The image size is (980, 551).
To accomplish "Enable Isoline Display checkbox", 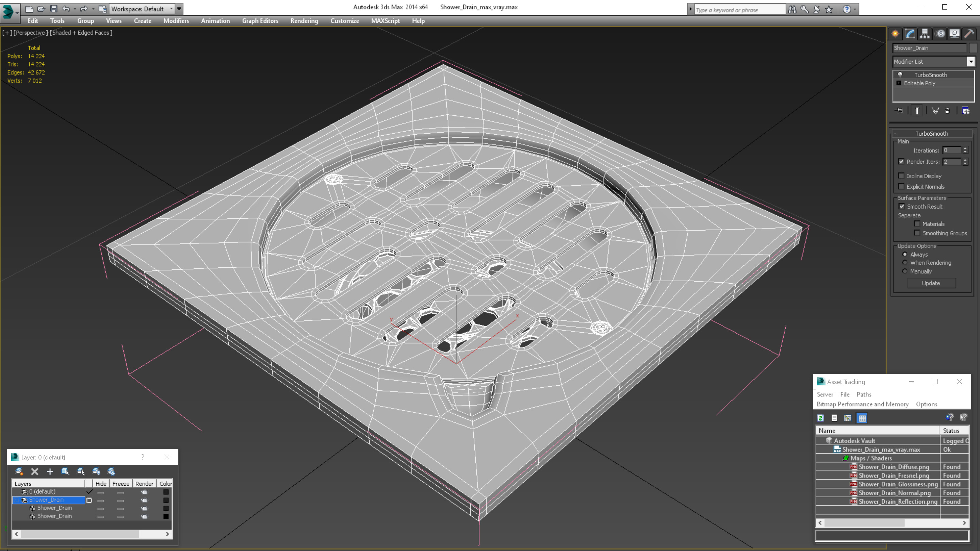I will (x=901, y=176).
